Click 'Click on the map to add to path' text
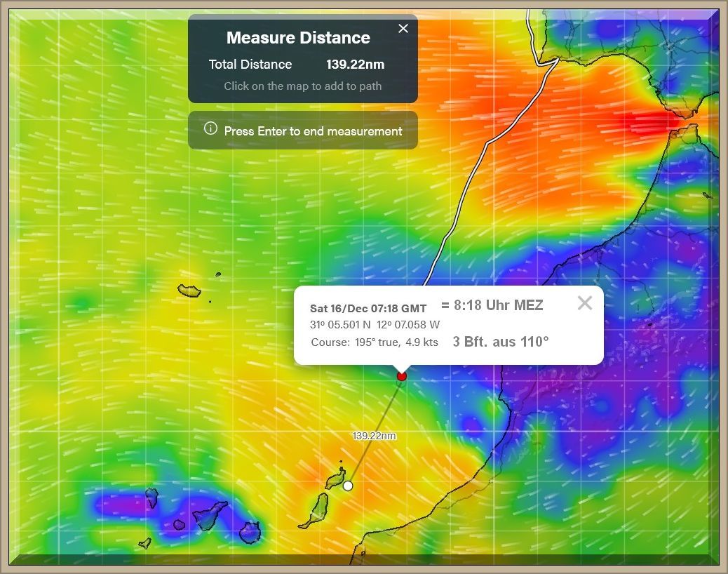This screenshot has height=574, width=728. click(302, 86)
